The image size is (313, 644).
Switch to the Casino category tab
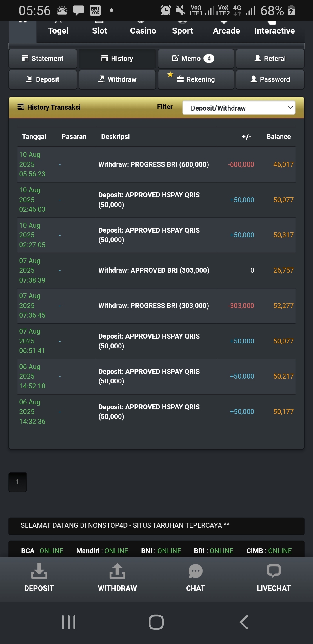(143, 31)
